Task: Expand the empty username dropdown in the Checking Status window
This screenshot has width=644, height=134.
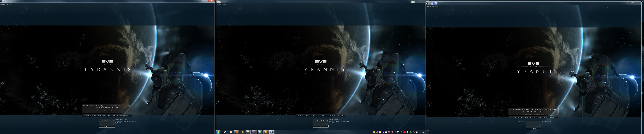Action: click(540, 122)
